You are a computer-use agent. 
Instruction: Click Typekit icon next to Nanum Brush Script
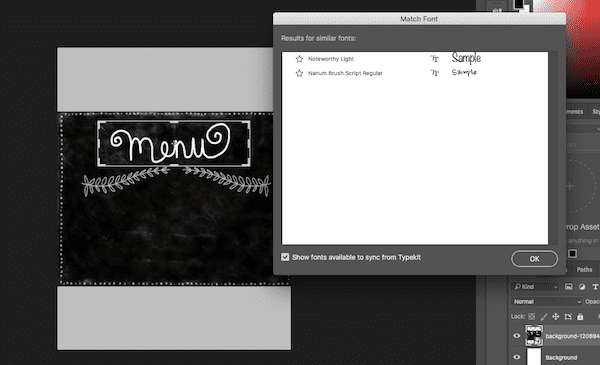pyautogui.click(x=434, y=73)
